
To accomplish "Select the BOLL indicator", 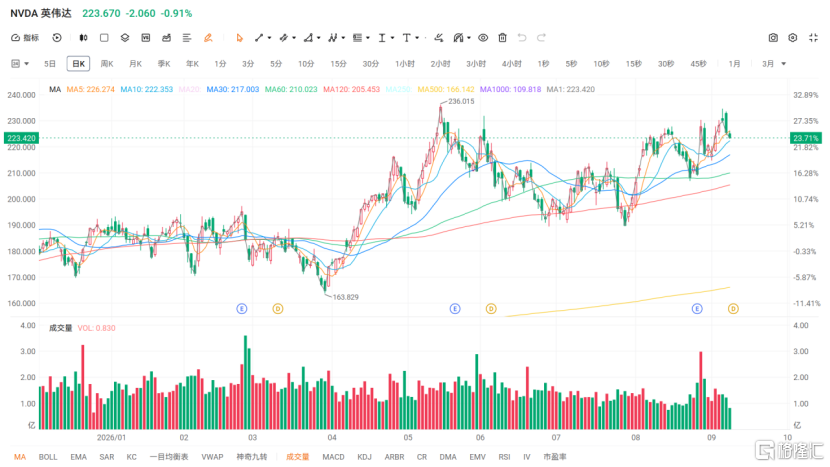I will pos(48,457).
